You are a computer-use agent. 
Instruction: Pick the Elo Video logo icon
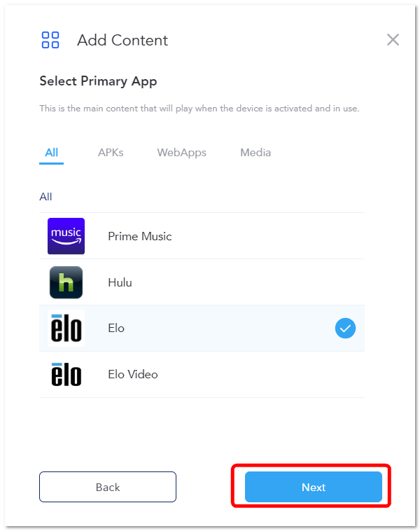click(x=66, y=374)
